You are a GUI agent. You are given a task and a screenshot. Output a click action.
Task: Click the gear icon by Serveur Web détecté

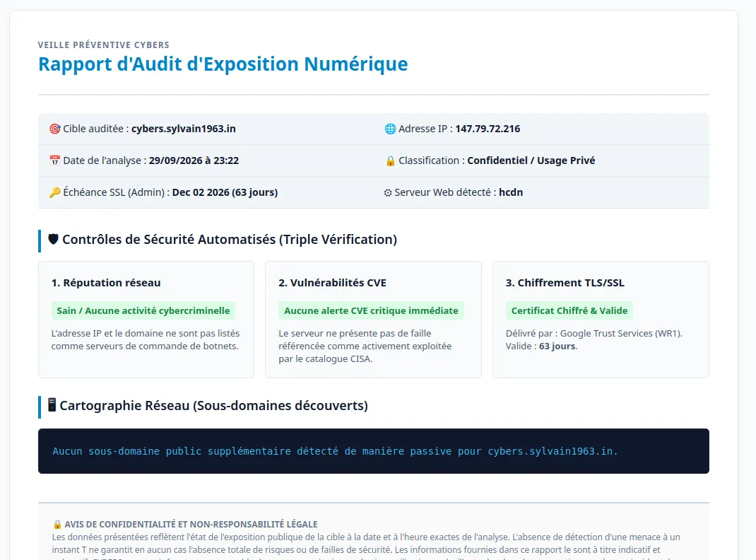coord(388,192)
